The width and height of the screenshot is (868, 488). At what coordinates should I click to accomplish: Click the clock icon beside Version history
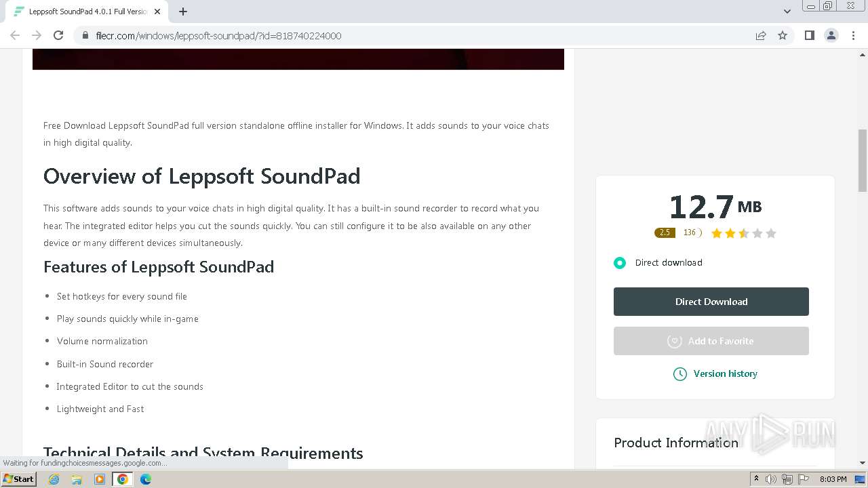click(x=679, y=374)
